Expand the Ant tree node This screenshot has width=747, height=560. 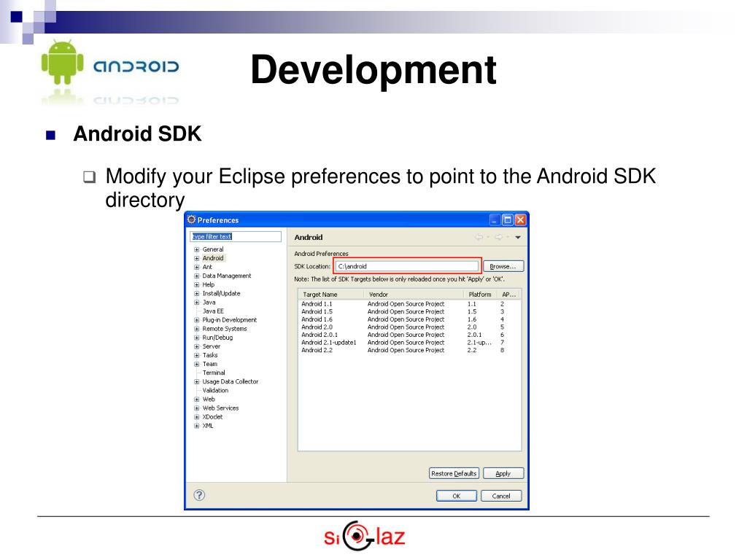tap(197, 267)
